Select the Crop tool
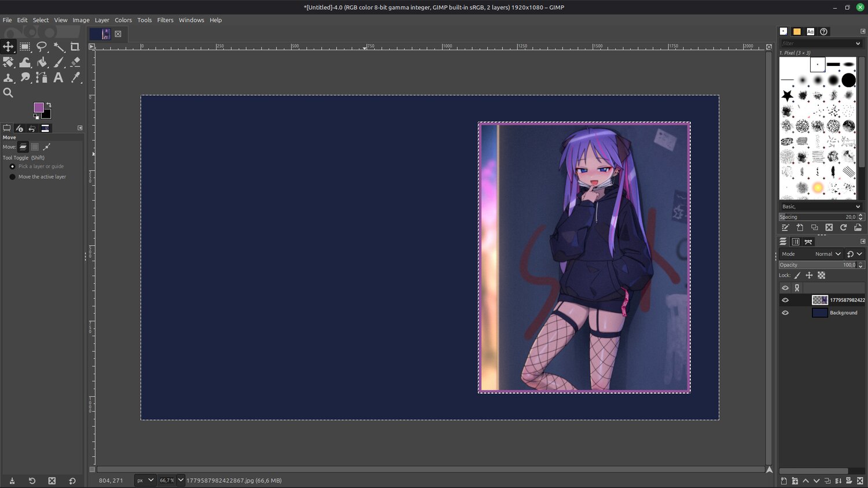Image resolution: width=868 pixels, height=488 pixels. click(75, 47)
